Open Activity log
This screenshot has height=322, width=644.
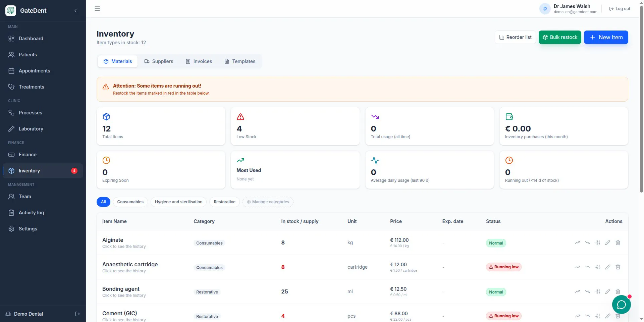[x=43, y=213]
